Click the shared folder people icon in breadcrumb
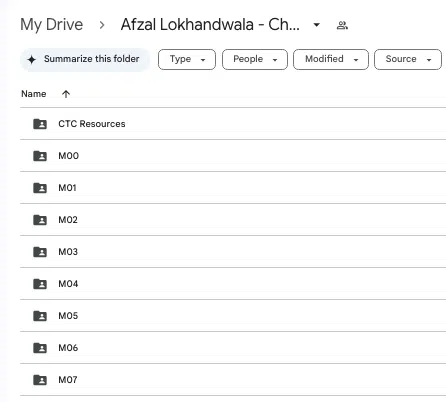Image resolution: width=446 pixels, height=402 pixels. pyautogui.click(x=342, y=25)
